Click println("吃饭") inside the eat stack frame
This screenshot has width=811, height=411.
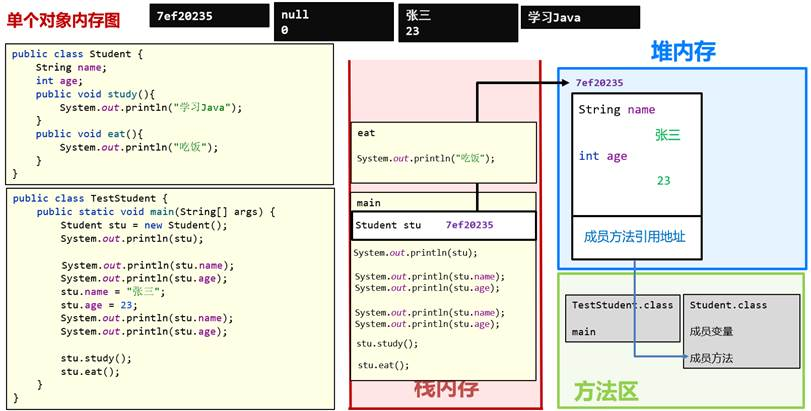[x=426, y=159]
